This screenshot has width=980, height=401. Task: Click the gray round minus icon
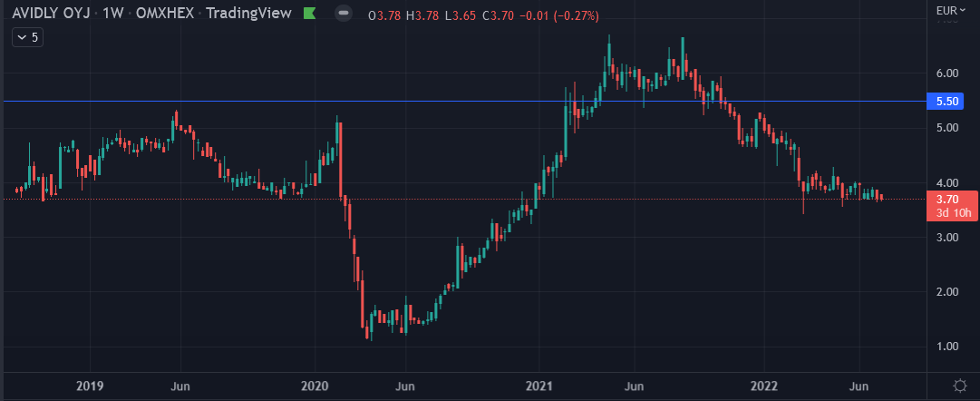coord(342,15)
